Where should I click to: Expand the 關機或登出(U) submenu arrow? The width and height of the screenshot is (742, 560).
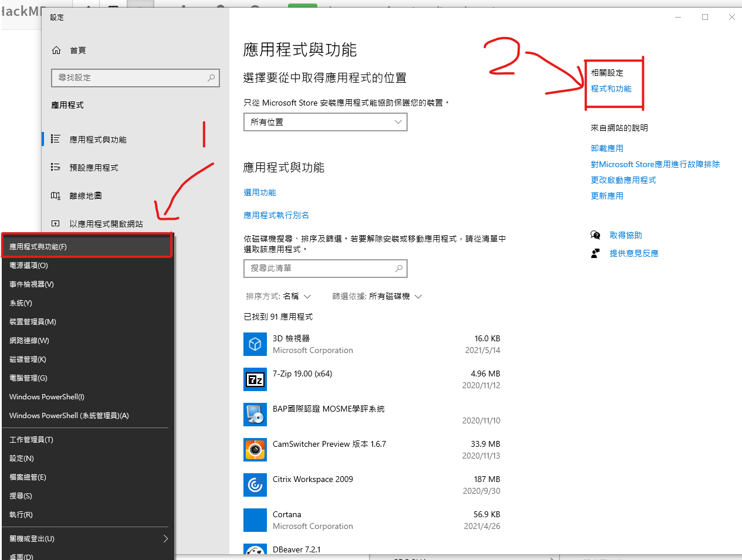tap(165, 538)
